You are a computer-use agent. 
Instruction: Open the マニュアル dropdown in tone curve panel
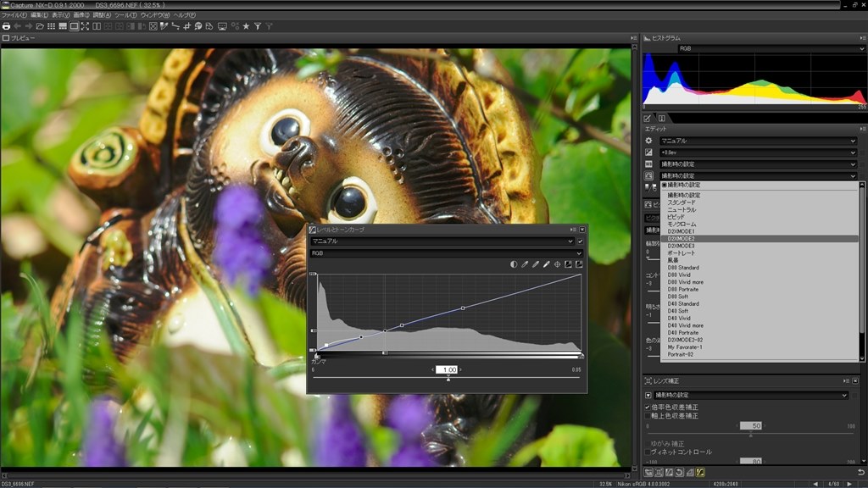pos(441,241)
